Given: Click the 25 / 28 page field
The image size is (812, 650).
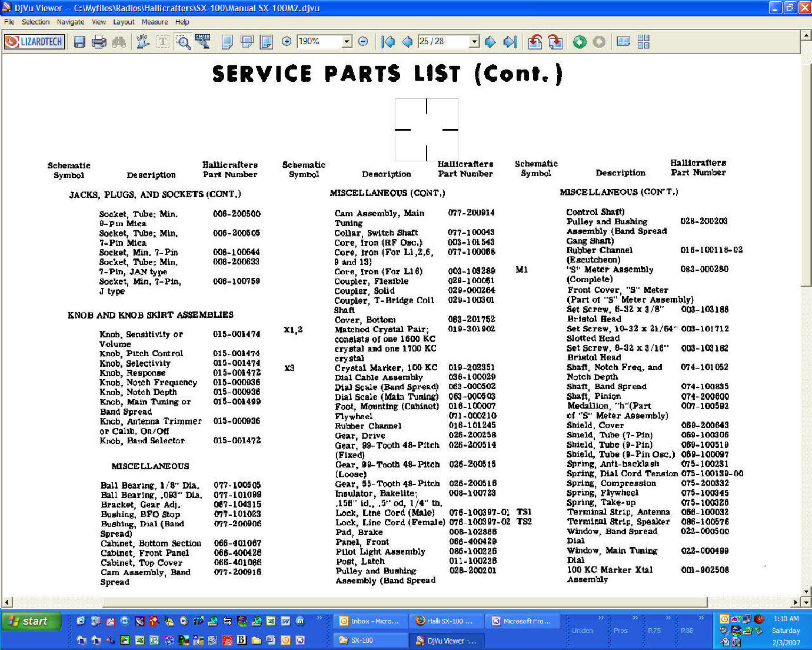Looking at the screenshot, I should [444, 41].
